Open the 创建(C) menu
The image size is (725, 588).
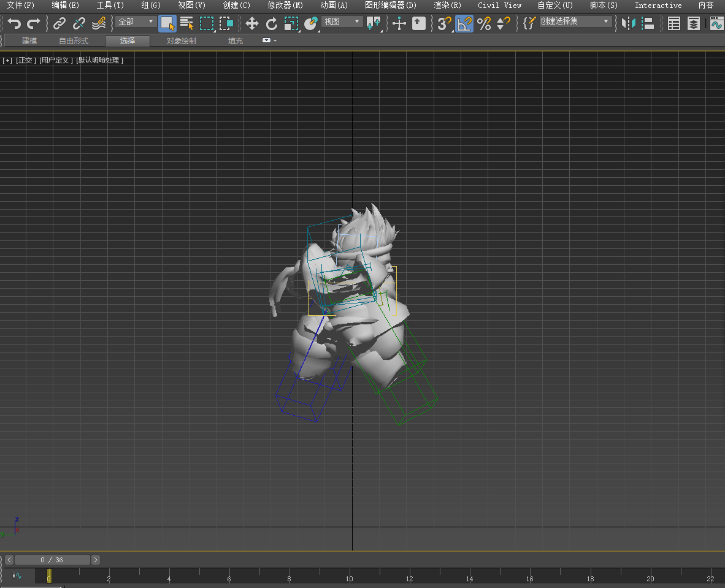pyautogui.click(x=236, y=5)
